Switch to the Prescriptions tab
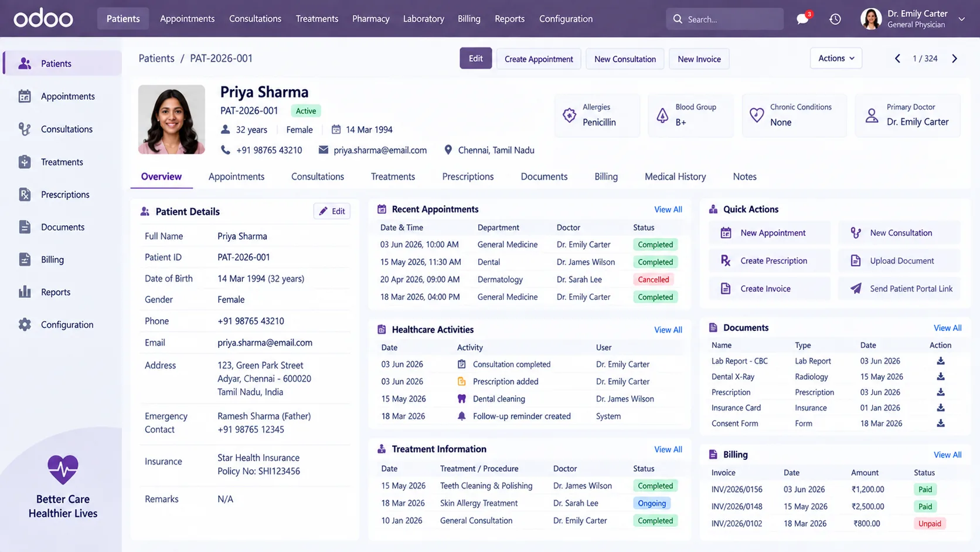This screenshot has height=552, width=980. tap(468, 177)
